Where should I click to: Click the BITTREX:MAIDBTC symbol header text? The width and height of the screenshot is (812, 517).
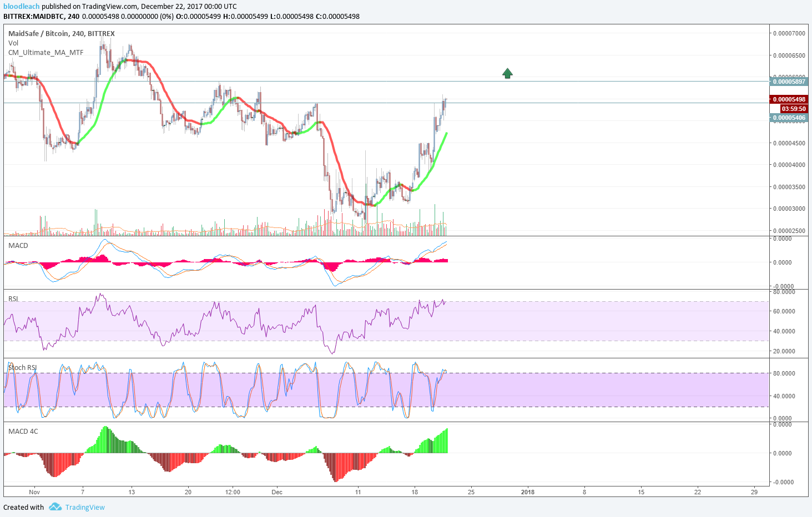click(33, 16)
